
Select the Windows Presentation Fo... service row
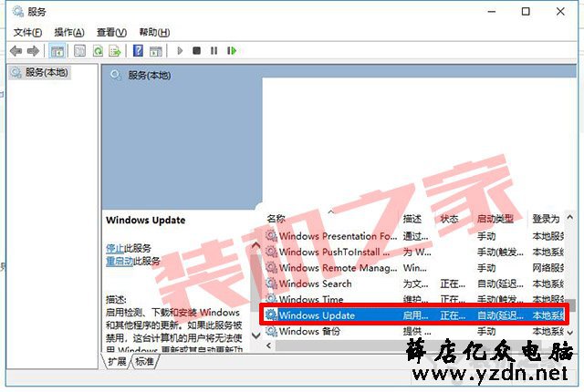pyautogui.click(x=414, y=236)
